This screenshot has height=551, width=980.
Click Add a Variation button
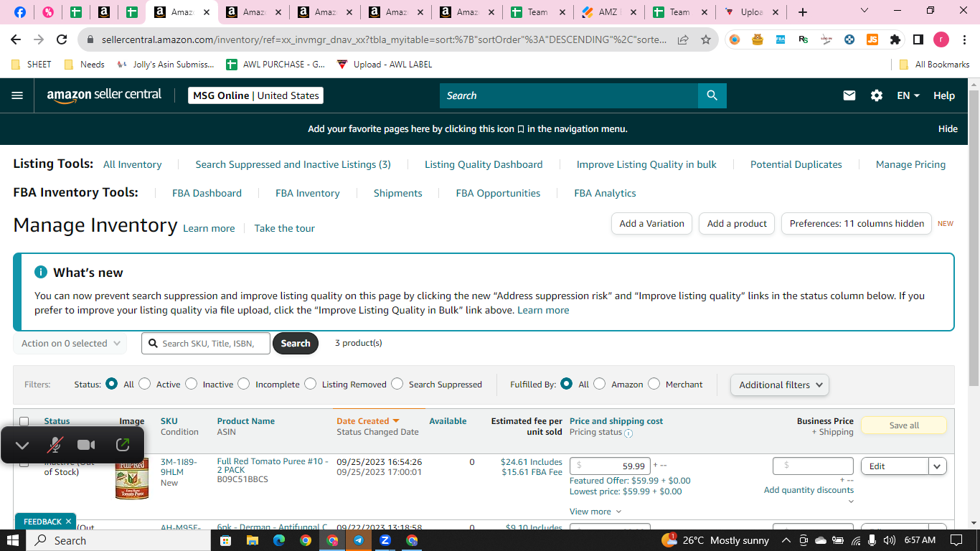[651, 223]
